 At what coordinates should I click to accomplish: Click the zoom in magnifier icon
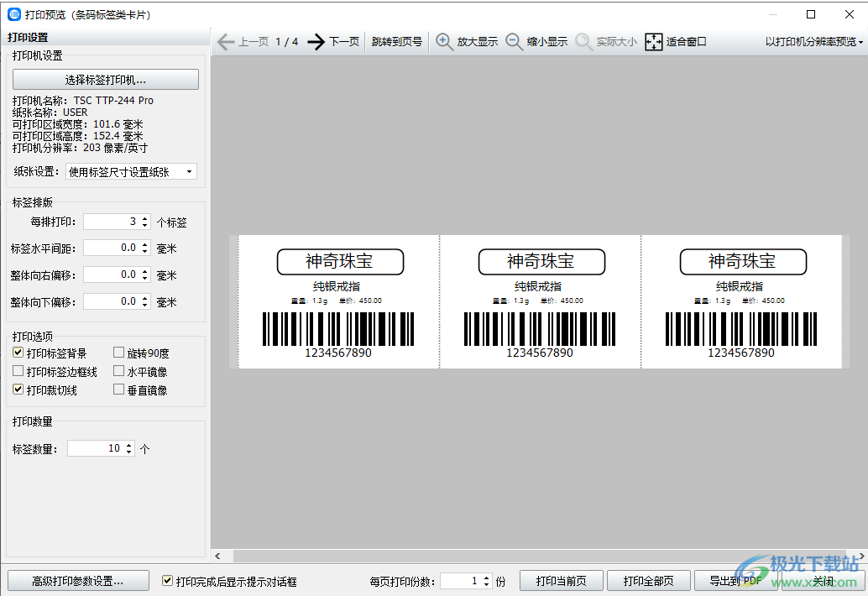coord(444,42)
